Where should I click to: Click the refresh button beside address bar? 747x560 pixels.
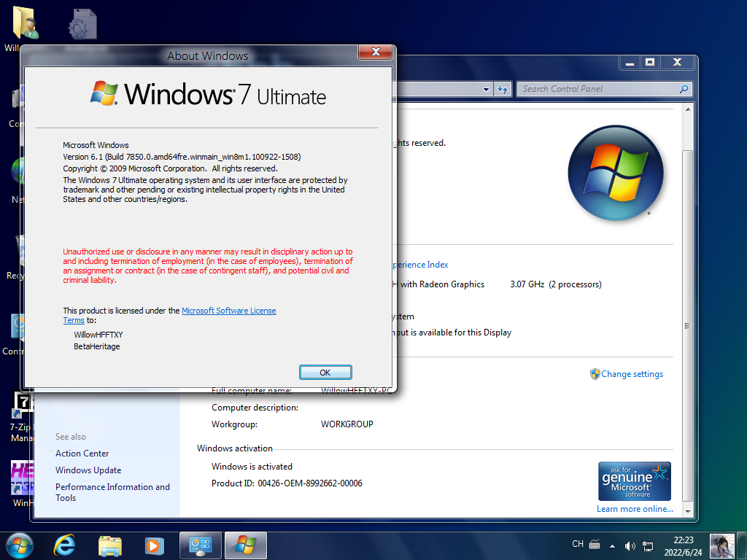(503, 89)
